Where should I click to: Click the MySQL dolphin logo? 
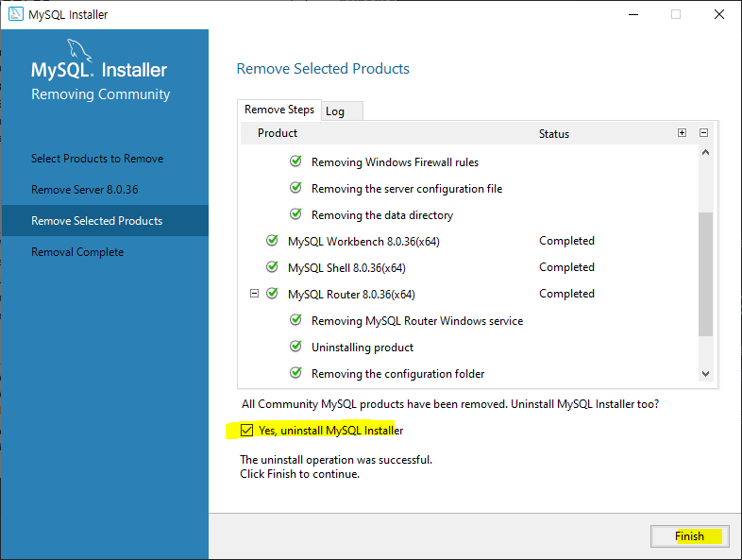pyautogui.click(x=78, y=50)
